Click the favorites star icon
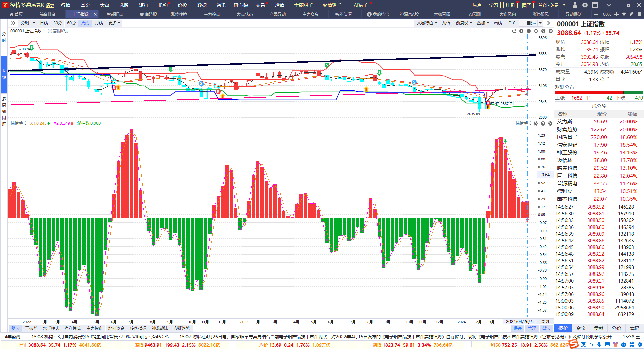Image resolution: width=644 pixels, height=349 pixels. coord(624,14)
